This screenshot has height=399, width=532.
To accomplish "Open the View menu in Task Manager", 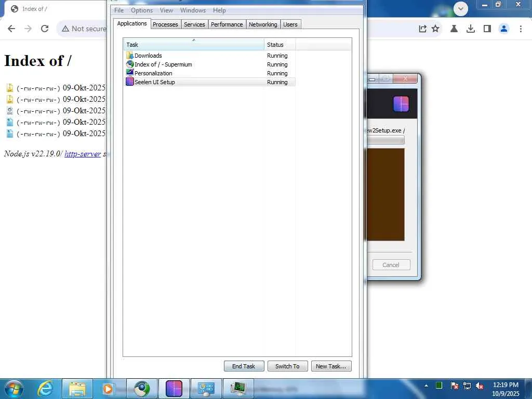I will [x=166, y=10].
